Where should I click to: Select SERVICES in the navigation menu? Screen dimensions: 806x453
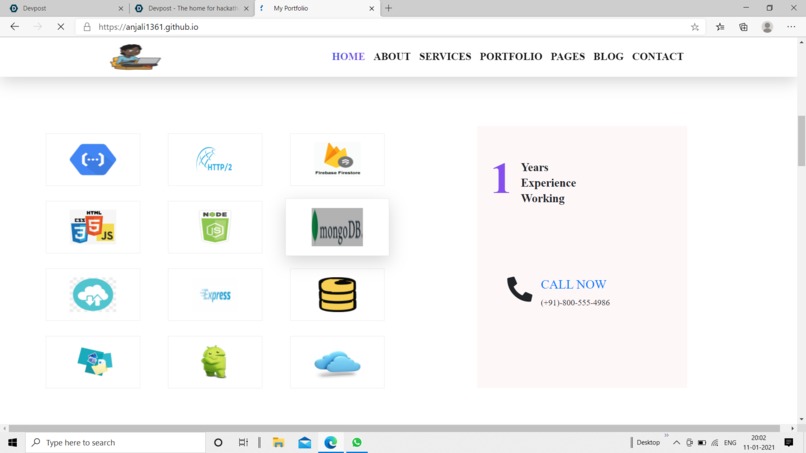(445, 57)
